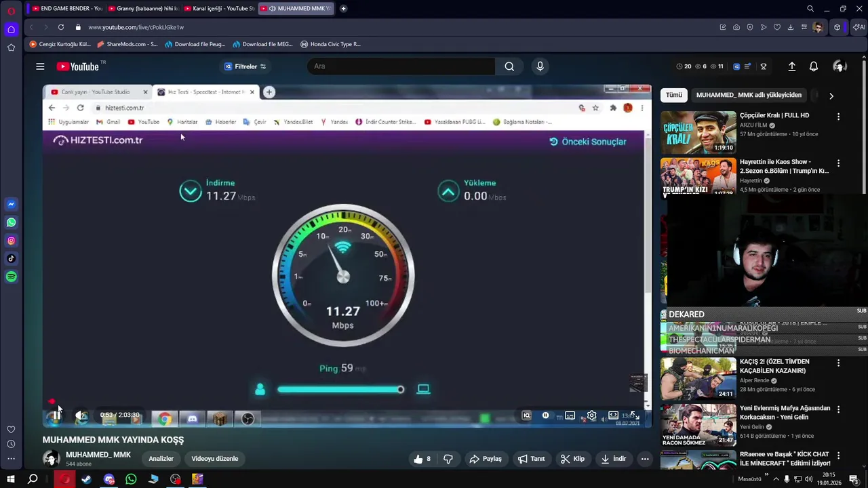Open Spotify in Opera sidebar
Viewport: 868px width, 488px height.
point(11,277)
